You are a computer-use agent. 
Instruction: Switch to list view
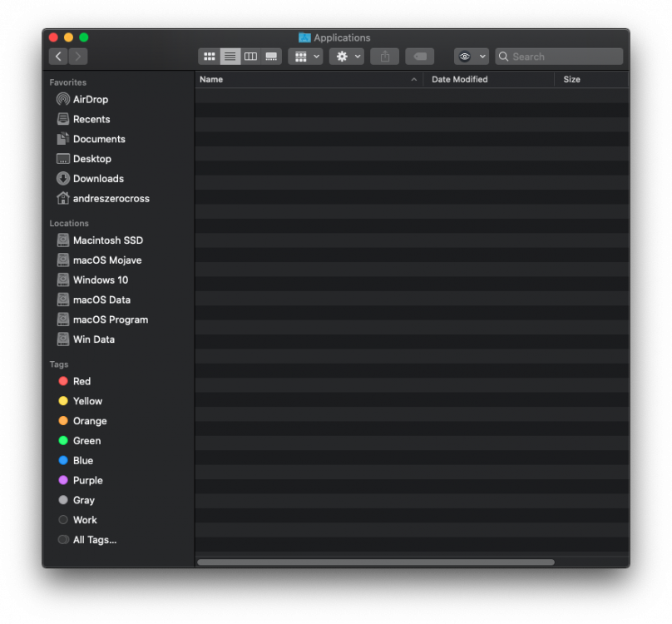[x=230, y=57]
